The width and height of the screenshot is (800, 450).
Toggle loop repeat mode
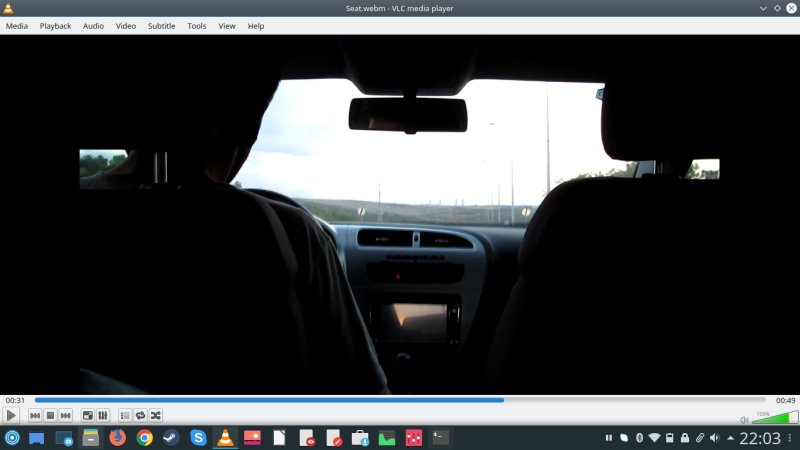tap(140, 415)
